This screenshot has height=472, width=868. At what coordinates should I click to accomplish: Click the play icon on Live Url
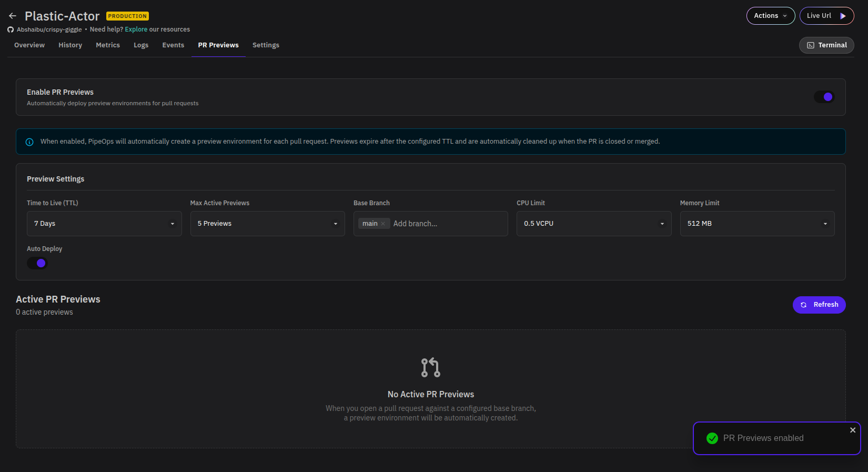[x=843, y=16]
